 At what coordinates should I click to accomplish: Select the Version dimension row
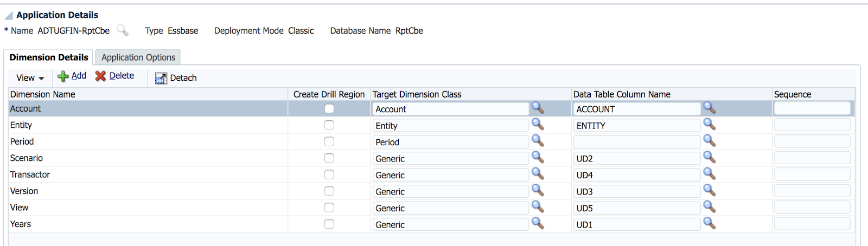(148, 191)
